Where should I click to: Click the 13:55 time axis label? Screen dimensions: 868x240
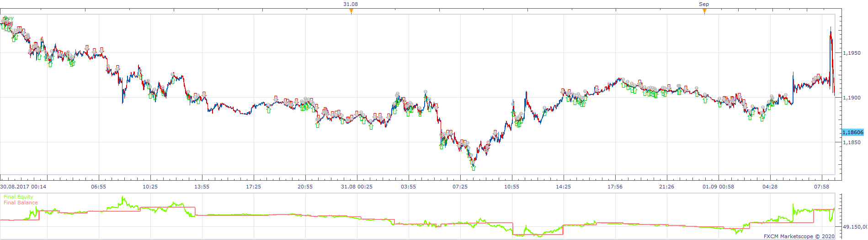[x=202, y=187]
